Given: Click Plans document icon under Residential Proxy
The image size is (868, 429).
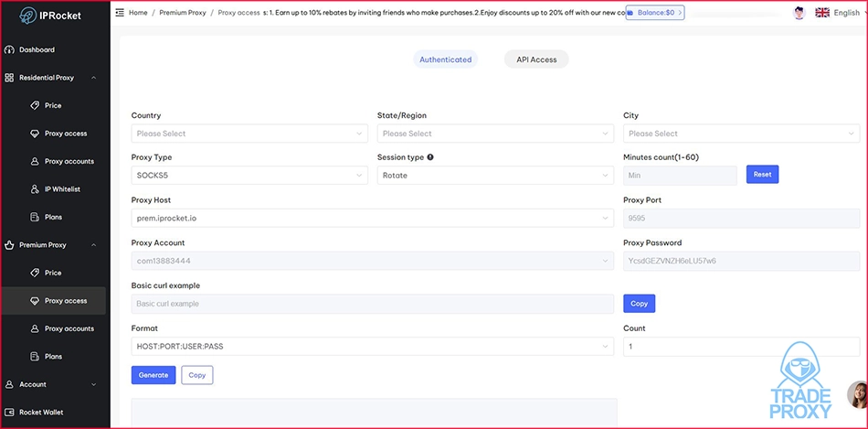Looking at the screenshot, I should (35, 218).
